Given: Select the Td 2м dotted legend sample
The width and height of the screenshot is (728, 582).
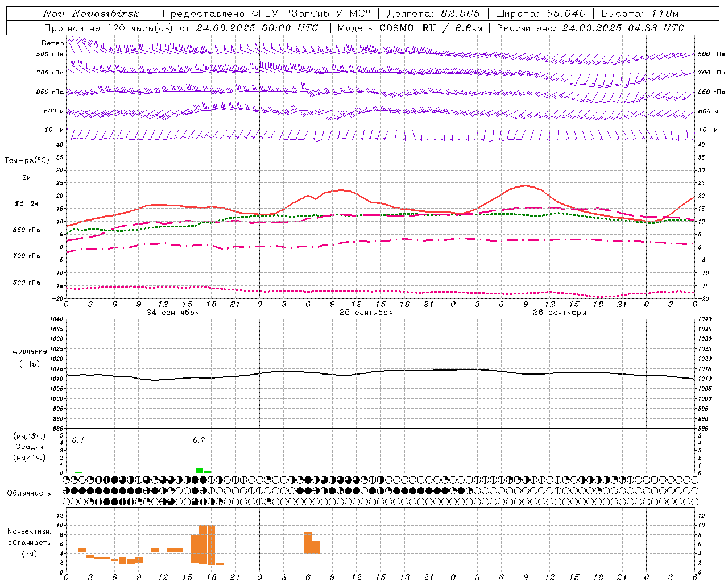Looking at the screenshot, I should pos(25,210).
